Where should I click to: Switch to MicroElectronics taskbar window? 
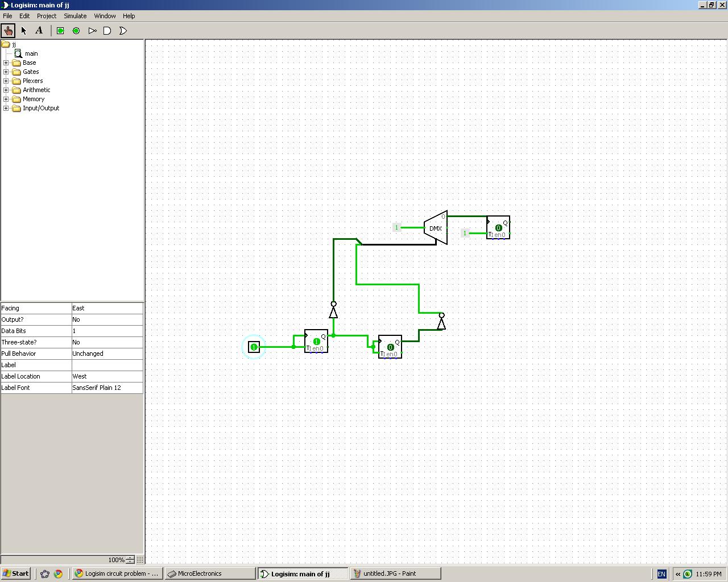(x=210, y=573)
